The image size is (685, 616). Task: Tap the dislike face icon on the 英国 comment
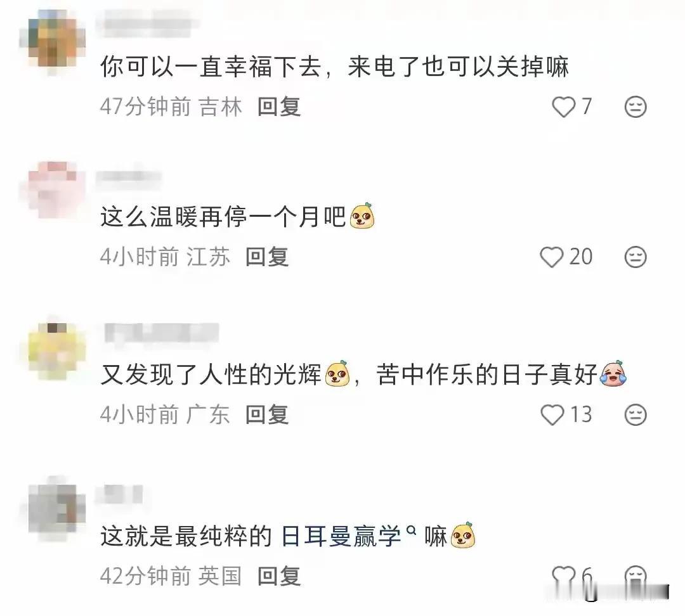(635, 576)
